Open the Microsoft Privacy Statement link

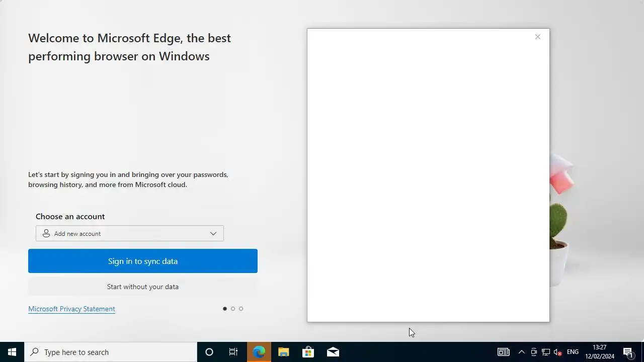(71, 309)
